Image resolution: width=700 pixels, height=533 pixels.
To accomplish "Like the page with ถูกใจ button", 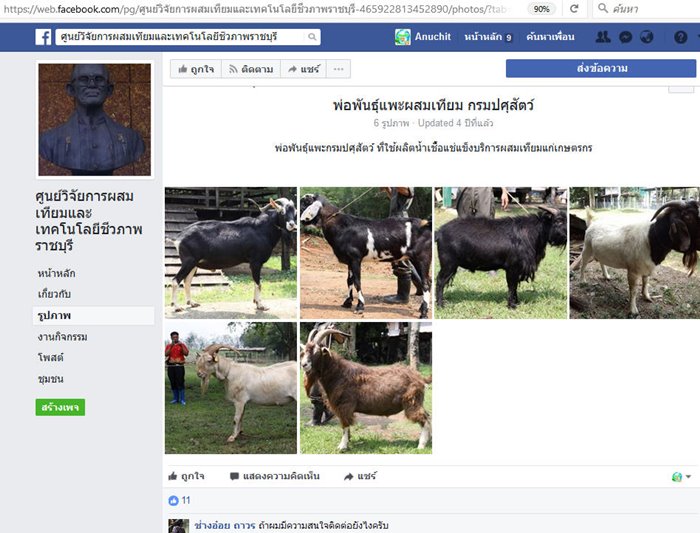I will click(196, 69).
